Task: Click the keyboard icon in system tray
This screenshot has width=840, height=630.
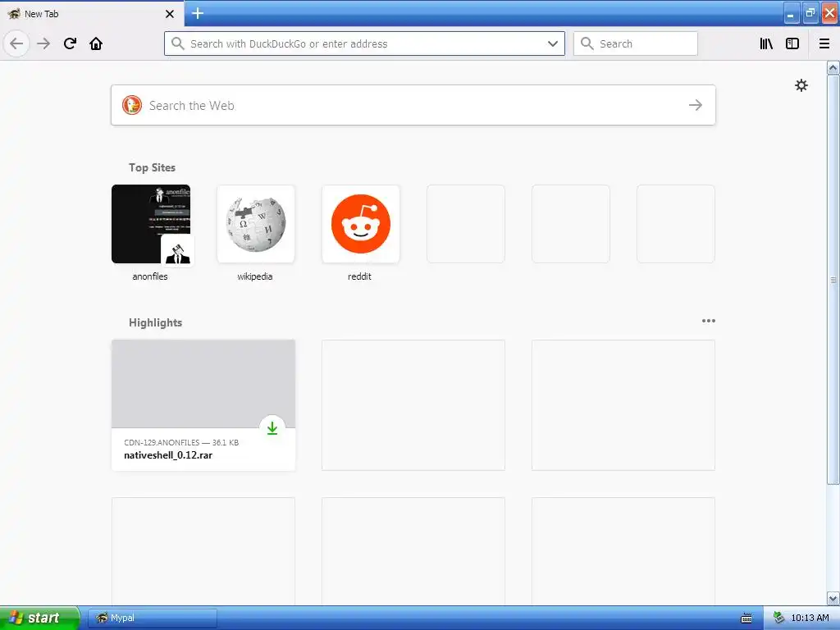Action: coord(746,619)
